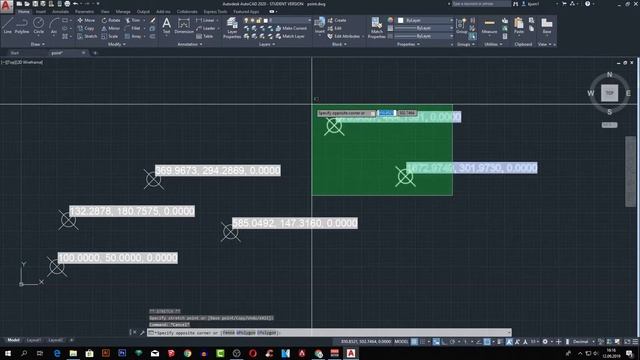Click Edit Attributes in Block panel
The height and width of the screenshot is (360, 640).
point(344,36)
